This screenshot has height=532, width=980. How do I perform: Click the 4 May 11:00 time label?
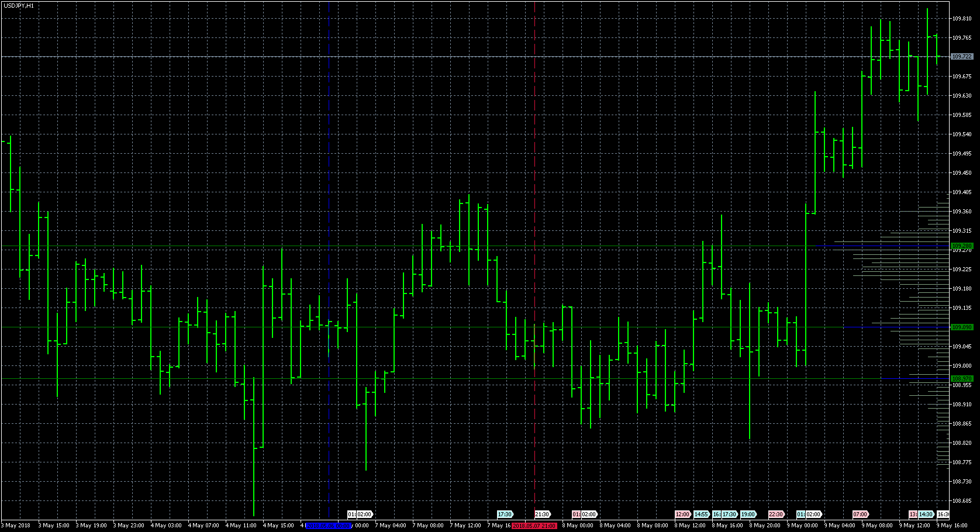[241, 526]
